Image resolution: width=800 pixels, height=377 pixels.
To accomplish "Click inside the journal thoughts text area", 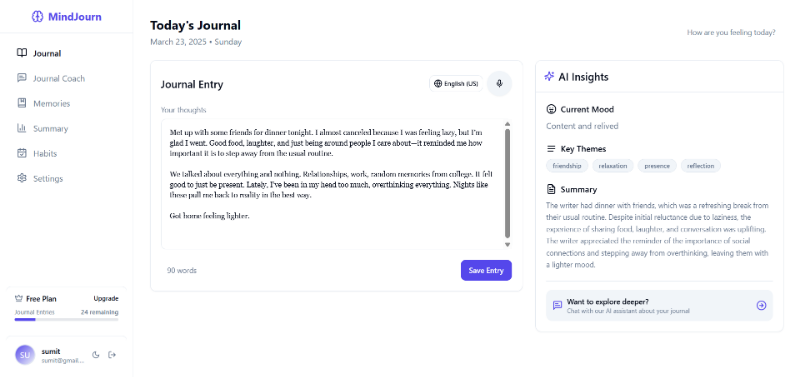I will click(332, 184).
